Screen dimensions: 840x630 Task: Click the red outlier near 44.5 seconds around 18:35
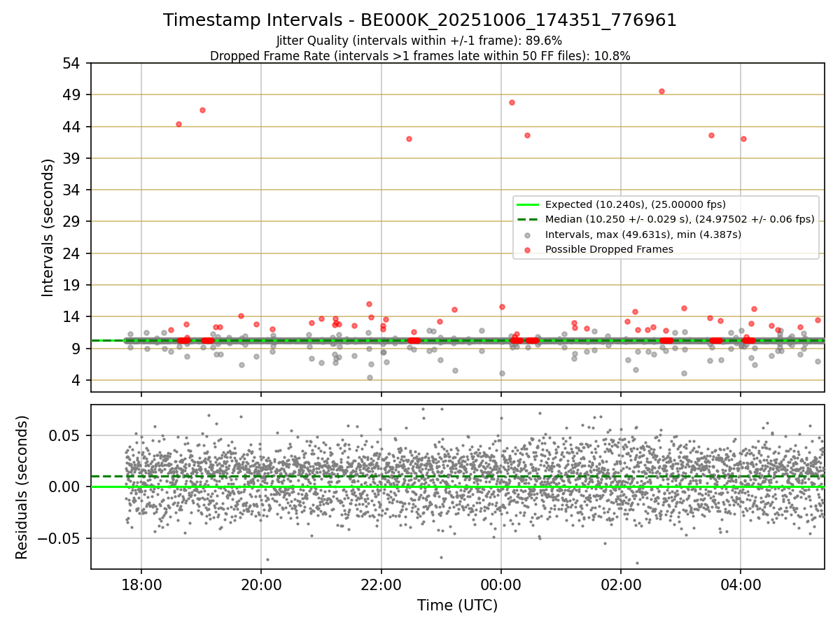[178, 124]
